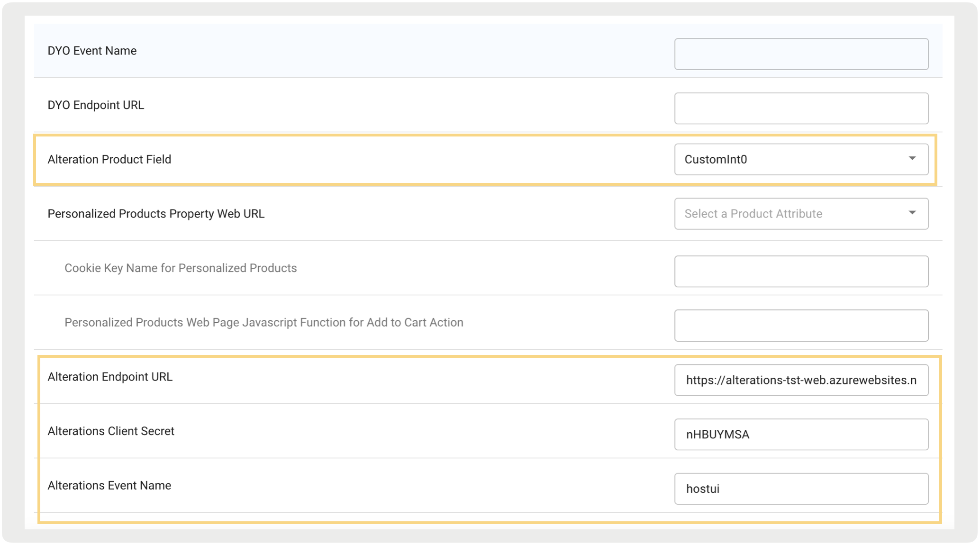Screen dimensions: 980x545
Task: Click the Alterations Event Name field with hostui
Action: pos(801,489)
